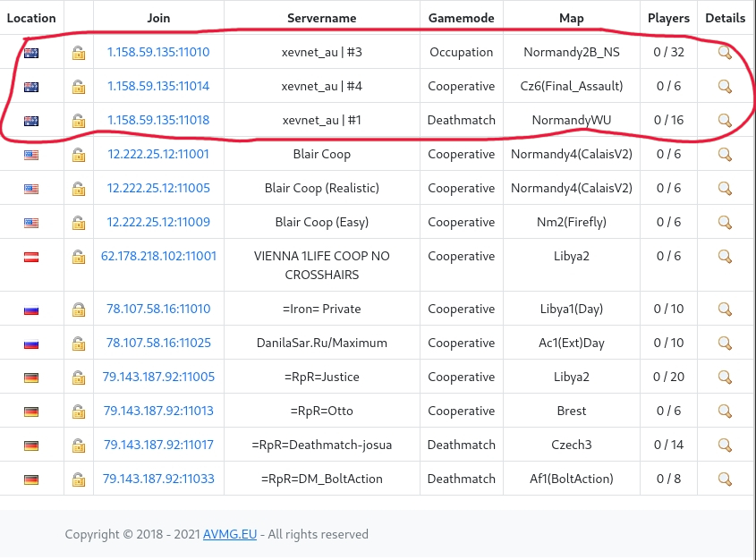Viewport: 756px width, 560px height.
Task: Join Blair Coop at 12.222.25.12:11001
Action: (158, 155)
